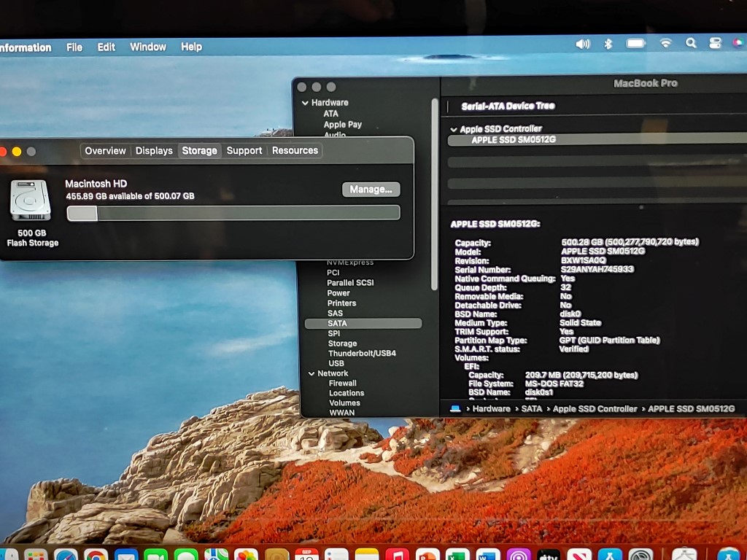
Task: Select the Storage tab
Action: (x=199, y=150)
